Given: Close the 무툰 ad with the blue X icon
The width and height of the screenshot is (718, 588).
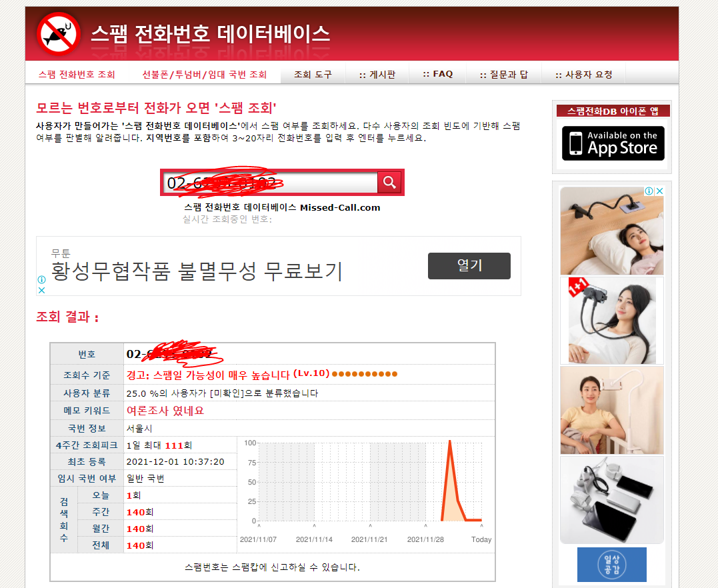Looking at the screenshot, I should [41, 290].
